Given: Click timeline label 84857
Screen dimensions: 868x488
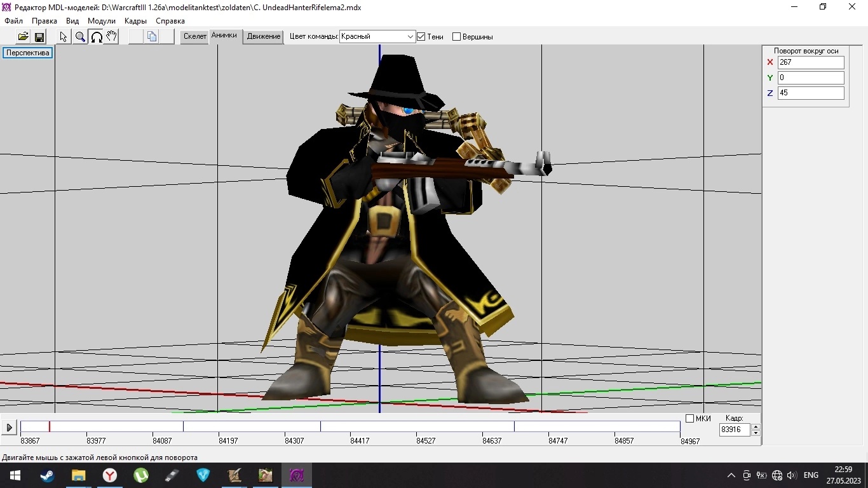Looking at the screenshot, I should (x=624, y=440).
